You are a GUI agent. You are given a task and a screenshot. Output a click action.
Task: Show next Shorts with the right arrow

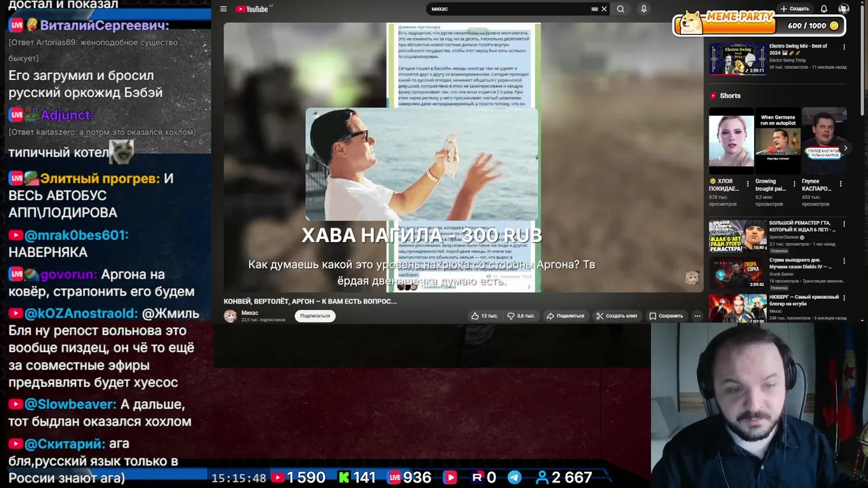click(845, 148)
